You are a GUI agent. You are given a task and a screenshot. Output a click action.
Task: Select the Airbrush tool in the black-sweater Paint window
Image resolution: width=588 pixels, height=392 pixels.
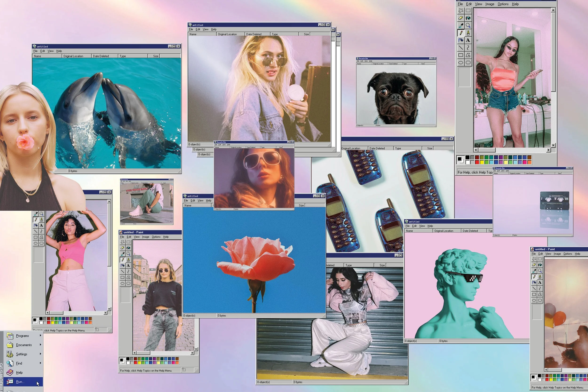click(x=123, y=265)
